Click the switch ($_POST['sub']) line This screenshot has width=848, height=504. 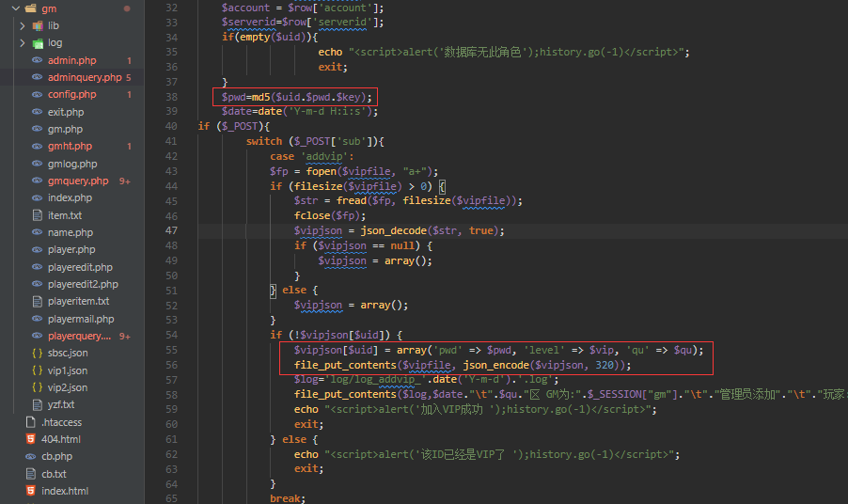click(x=315, y=141)
